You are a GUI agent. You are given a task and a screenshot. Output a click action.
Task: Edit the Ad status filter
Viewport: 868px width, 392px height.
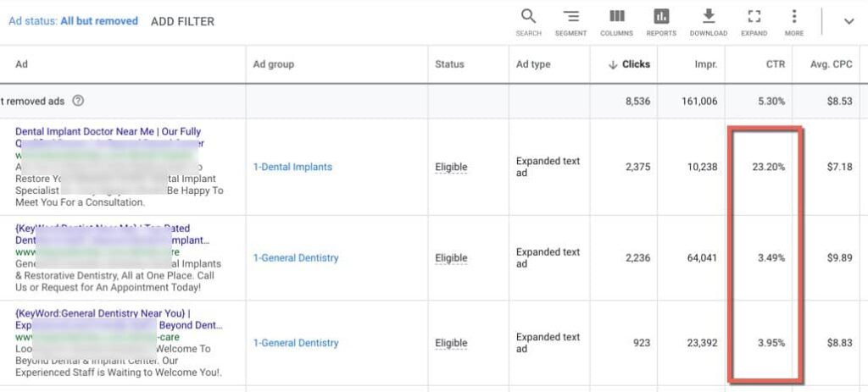(73, 21)
